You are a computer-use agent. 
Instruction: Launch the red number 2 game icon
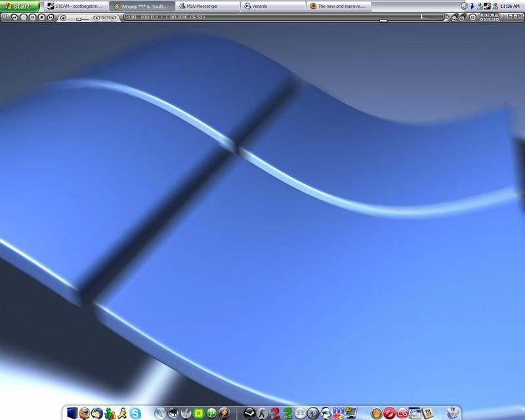click(x=275, y=413)
